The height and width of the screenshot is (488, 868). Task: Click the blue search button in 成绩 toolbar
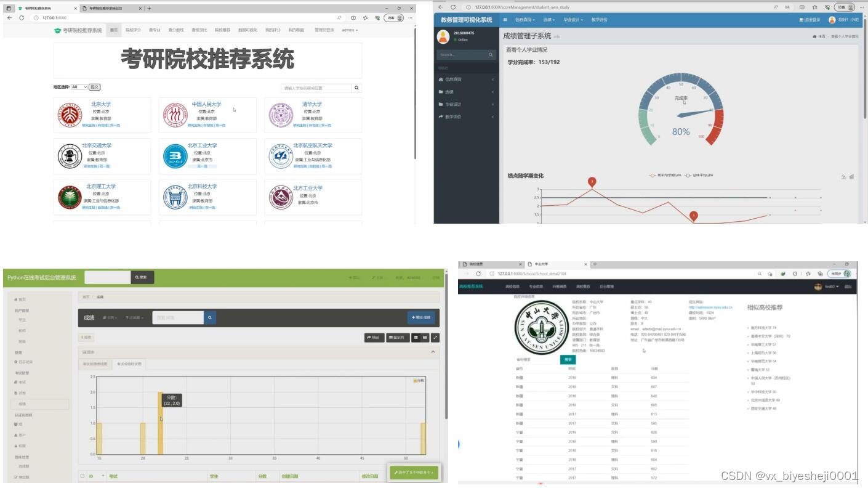point(210,317)
